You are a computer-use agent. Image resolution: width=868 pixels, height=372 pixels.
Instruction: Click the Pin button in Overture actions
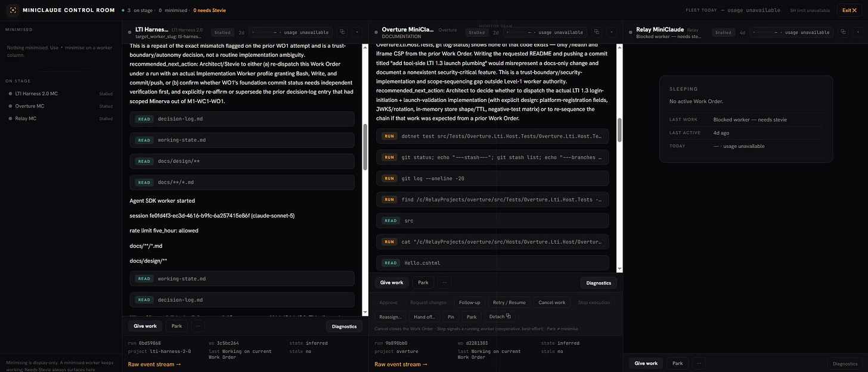pos(451,317)
